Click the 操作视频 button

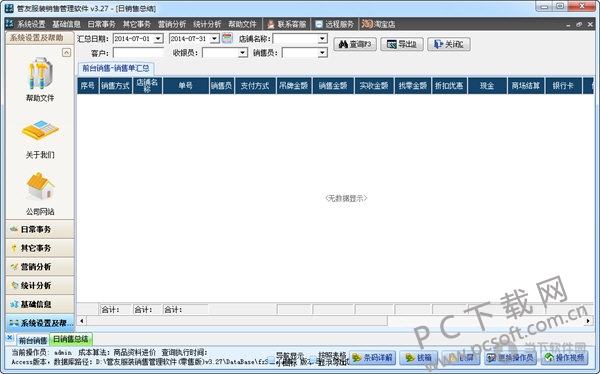coord(565,358)
